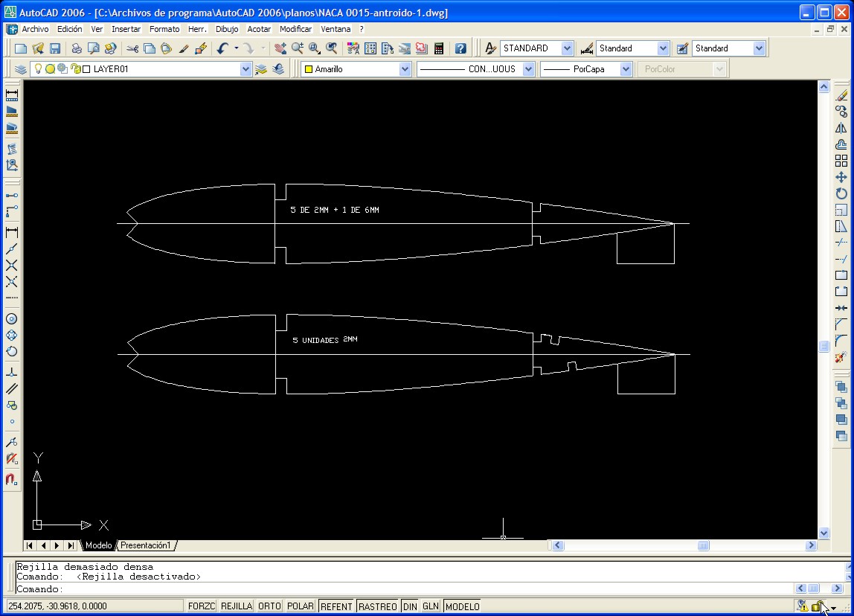Open the Archivo menu
The width and height of the screenshot is (854, 616).
click(x=35, y=29)
